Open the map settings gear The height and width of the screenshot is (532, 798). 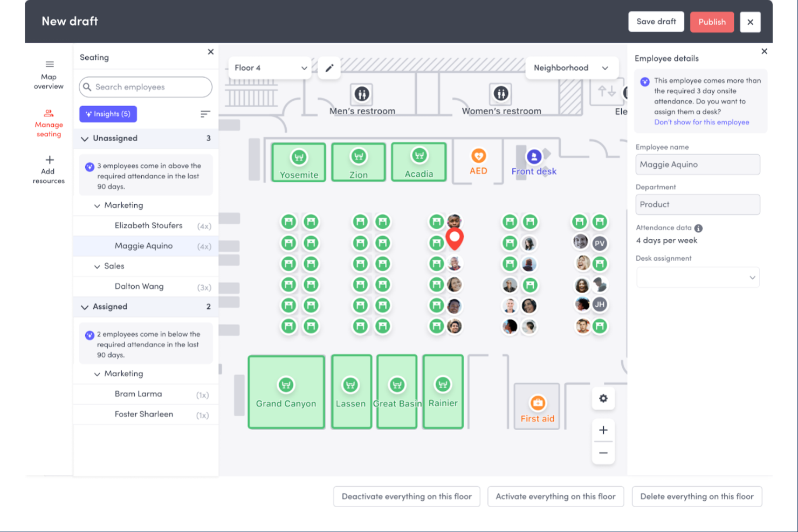(603, 398)
